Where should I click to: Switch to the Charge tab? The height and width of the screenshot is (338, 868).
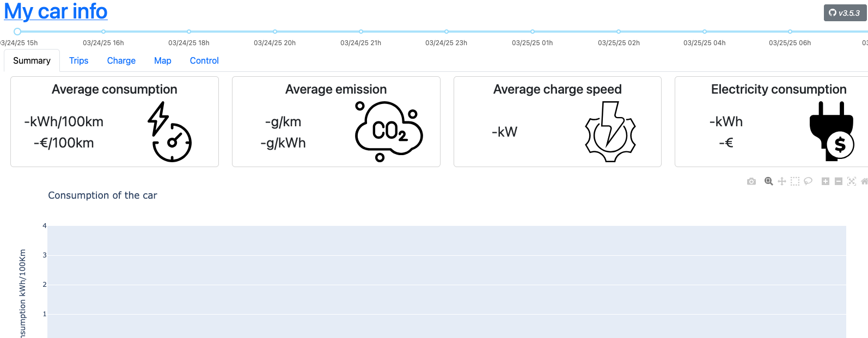121,60
